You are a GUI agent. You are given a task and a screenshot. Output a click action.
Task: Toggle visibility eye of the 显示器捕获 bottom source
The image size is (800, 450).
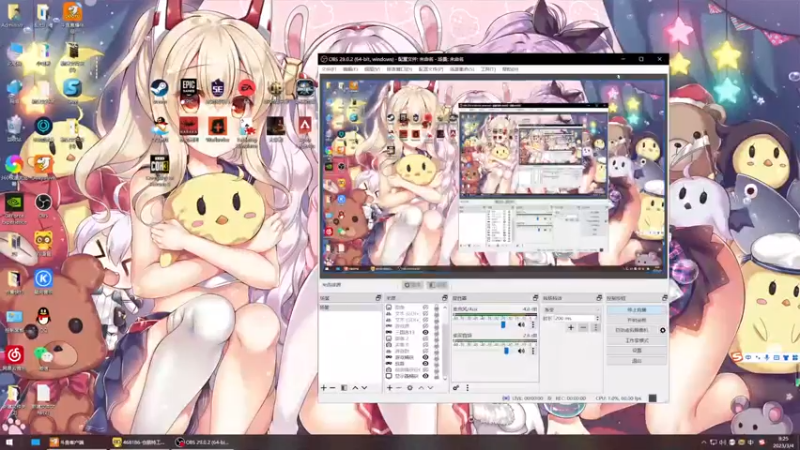point(426,376)
